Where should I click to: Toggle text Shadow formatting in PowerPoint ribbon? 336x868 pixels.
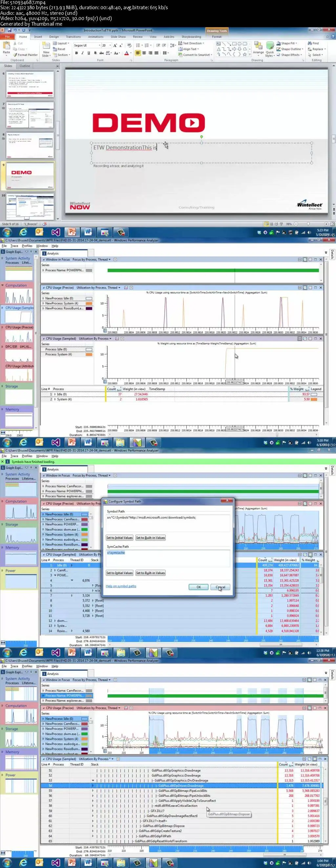pyautogui.click(x=95, y=53)
